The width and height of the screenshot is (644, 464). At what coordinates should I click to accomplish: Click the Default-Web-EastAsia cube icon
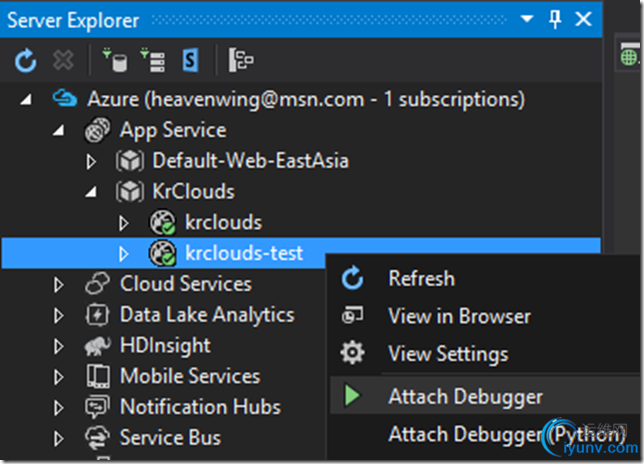pos(130,161)
